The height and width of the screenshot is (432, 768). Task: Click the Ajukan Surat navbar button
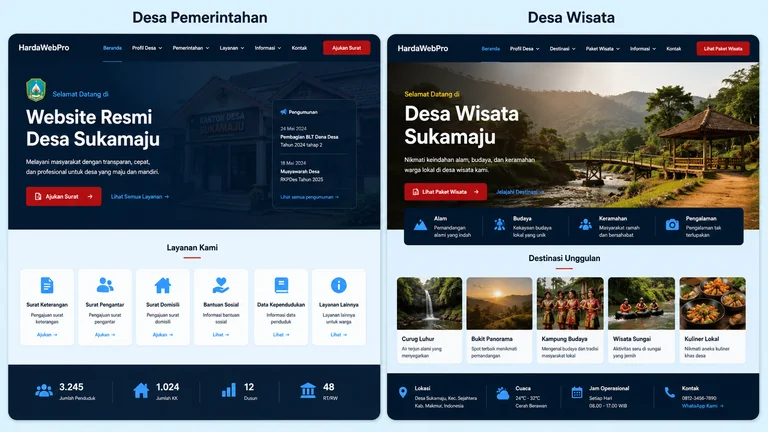click(347, 48)
